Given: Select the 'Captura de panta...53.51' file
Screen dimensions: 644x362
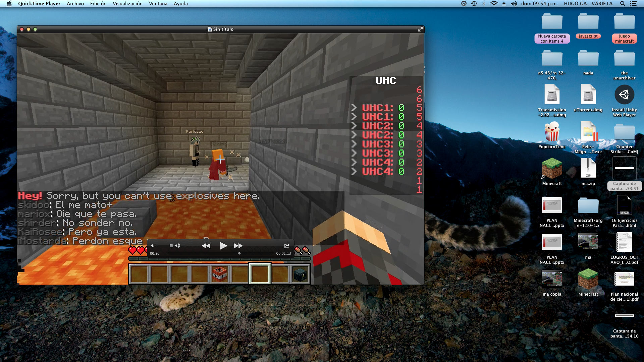Looking at the screenshot, I should click(624, 174).
